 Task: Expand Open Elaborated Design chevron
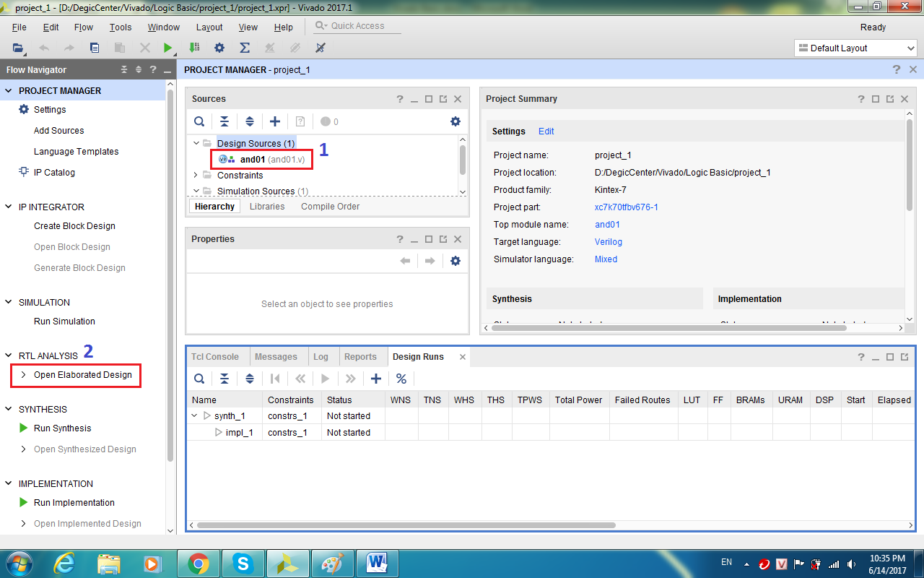(x=23, y=375)
